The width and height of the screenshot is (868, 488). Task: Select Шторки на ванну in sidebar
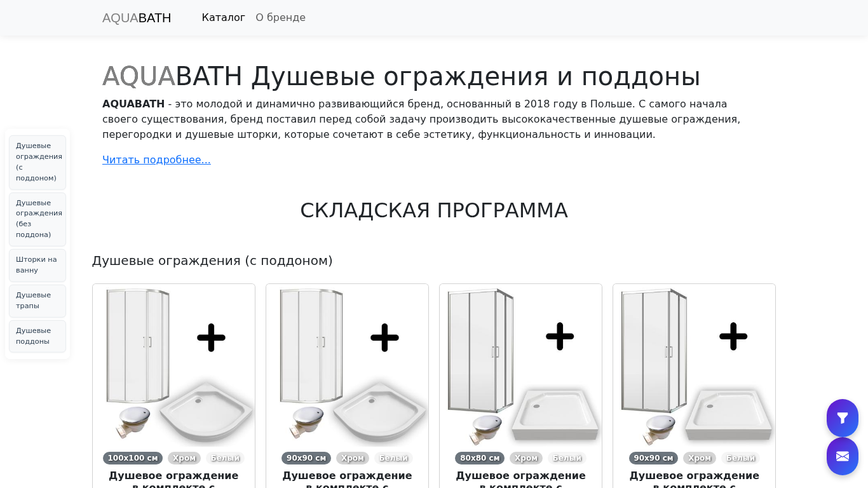coord(37,265)
